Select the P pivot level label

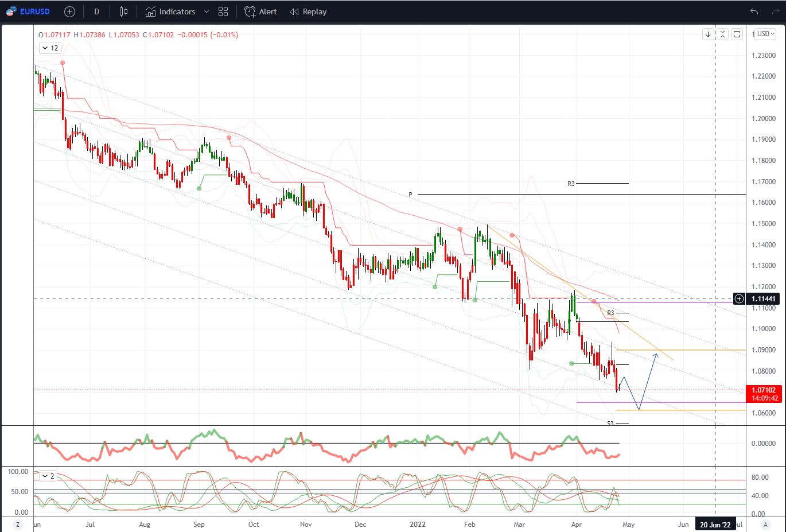410,195
